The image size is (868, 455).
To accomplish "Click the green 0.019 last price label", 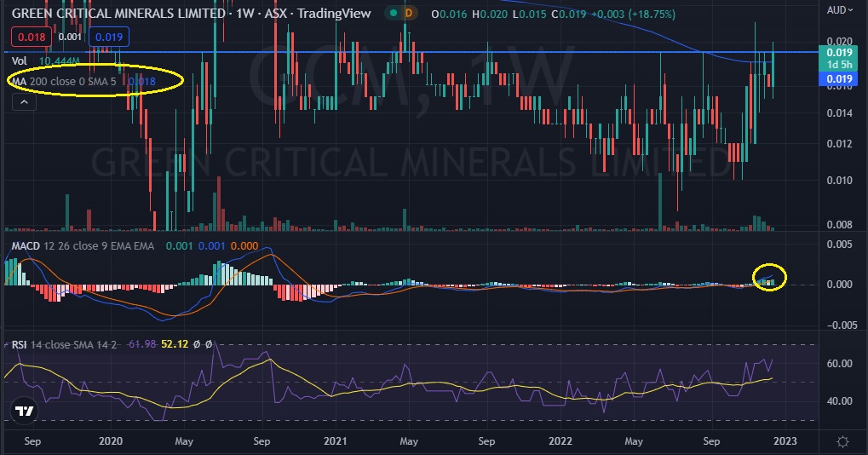I will pyautogui.click(x=839, y=53).
